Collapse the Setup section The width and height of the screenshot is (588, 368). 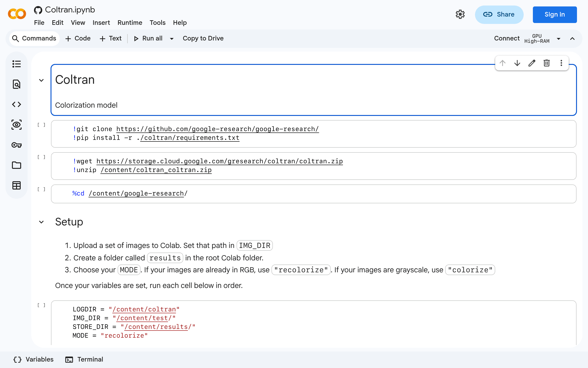pyautogui.click(x=41, y=222)
